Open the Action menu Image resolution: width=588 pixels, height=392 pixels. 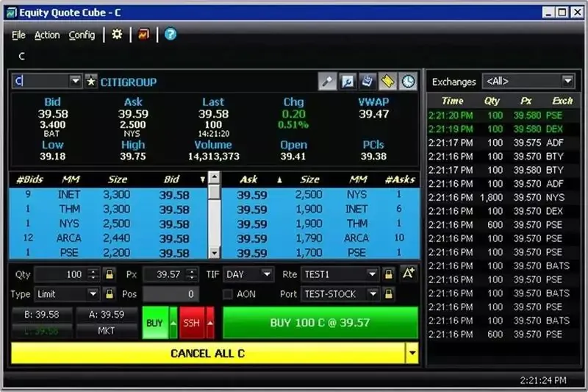[x=47, y=35]
